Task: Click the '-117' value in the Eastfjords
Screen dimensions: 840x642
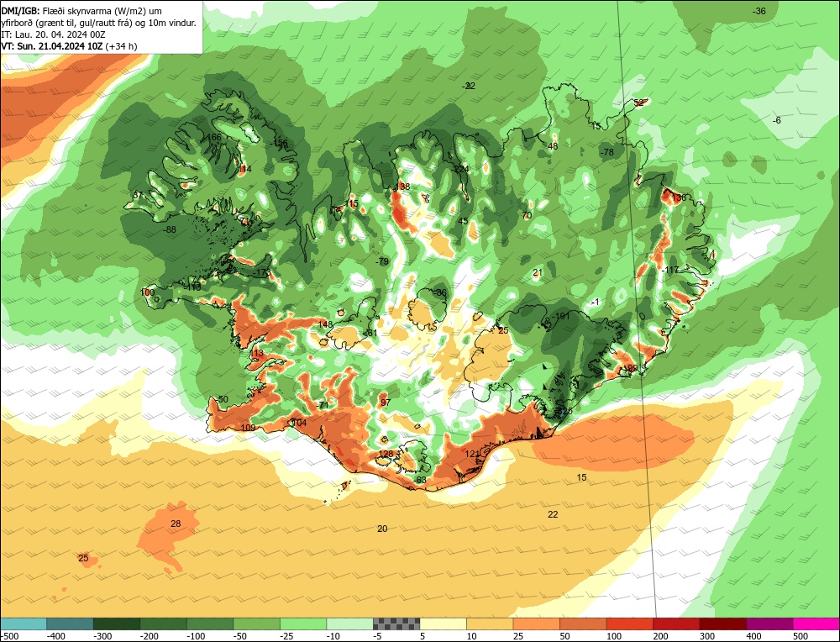Action: coord(669,270)
